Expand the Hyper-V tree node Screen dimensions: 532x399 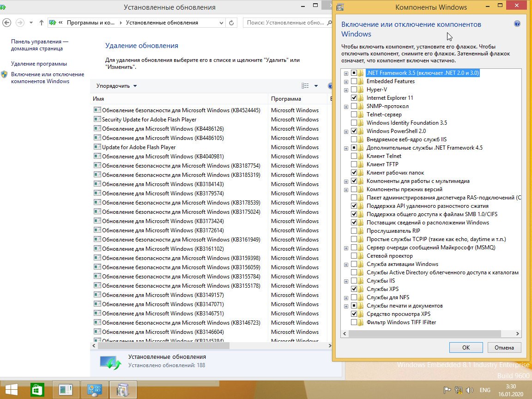pos(346,90)
